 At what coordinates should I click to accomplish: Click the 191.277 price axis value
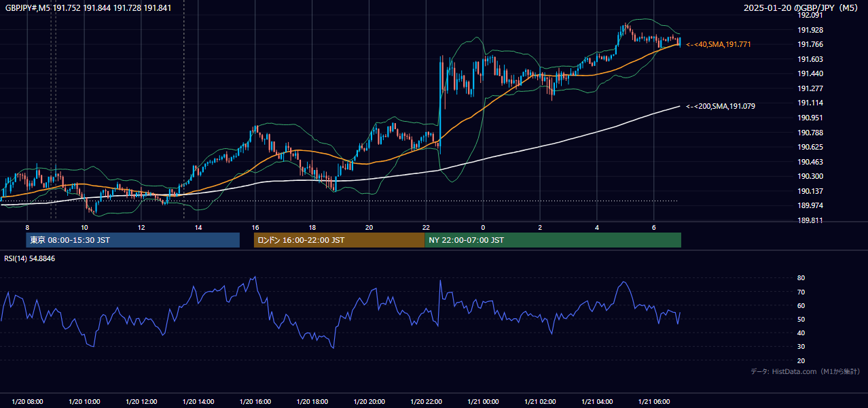tap(810, 88)
